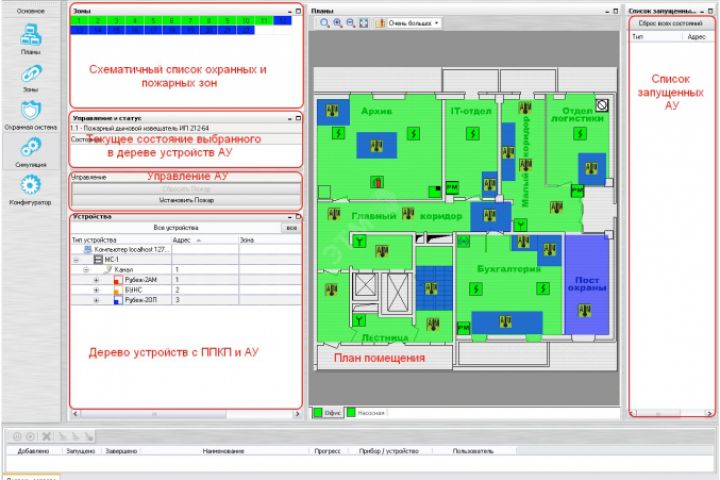Click Сброс всех состояний button
720x480 pixels.
click(670, 23)
